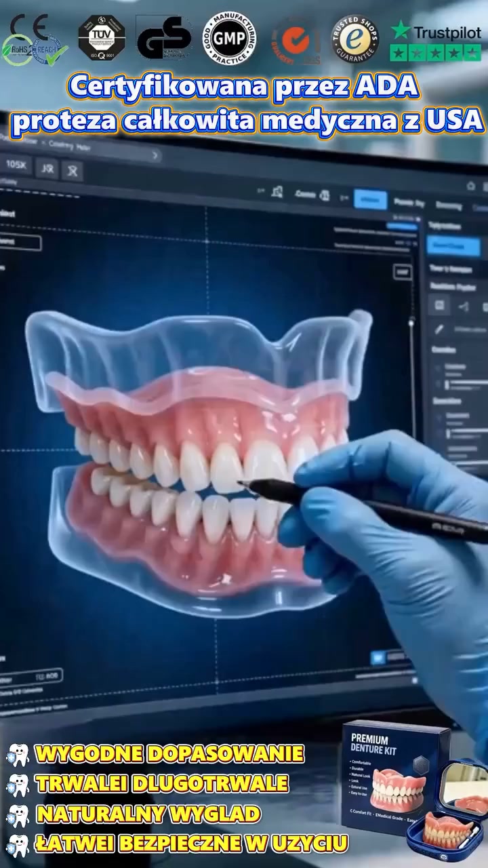Click the blue active button in monitor's right panel
The image size is (488, 868).
[454, 246]
